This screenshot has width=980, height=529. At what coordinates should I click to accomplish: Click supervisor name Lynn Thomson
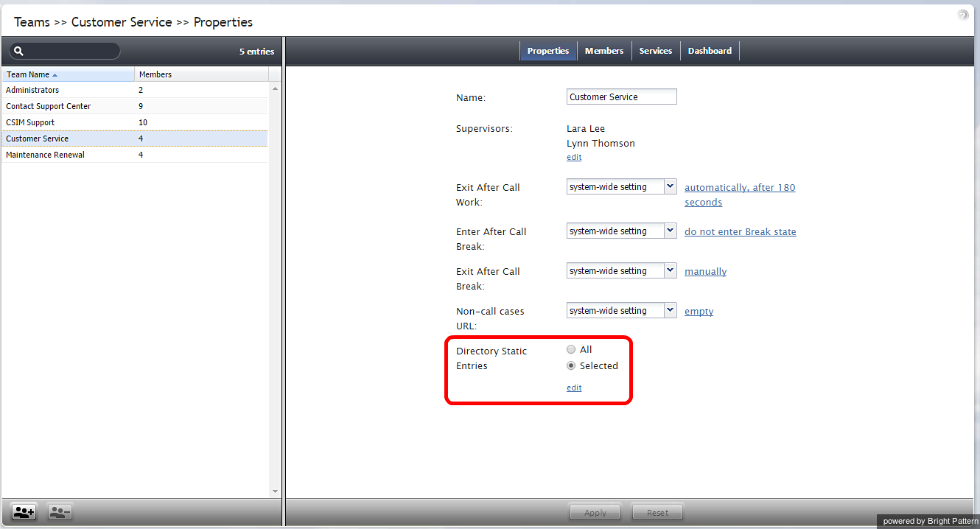pos(601,144)
